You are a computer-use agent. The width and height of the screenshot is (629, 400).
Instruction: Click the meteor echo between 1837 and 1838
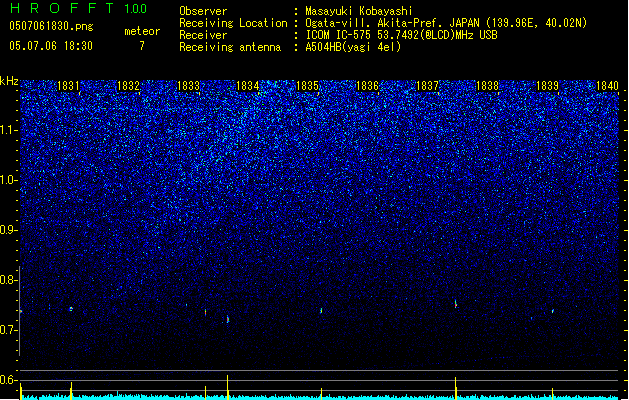coord(456,304)
